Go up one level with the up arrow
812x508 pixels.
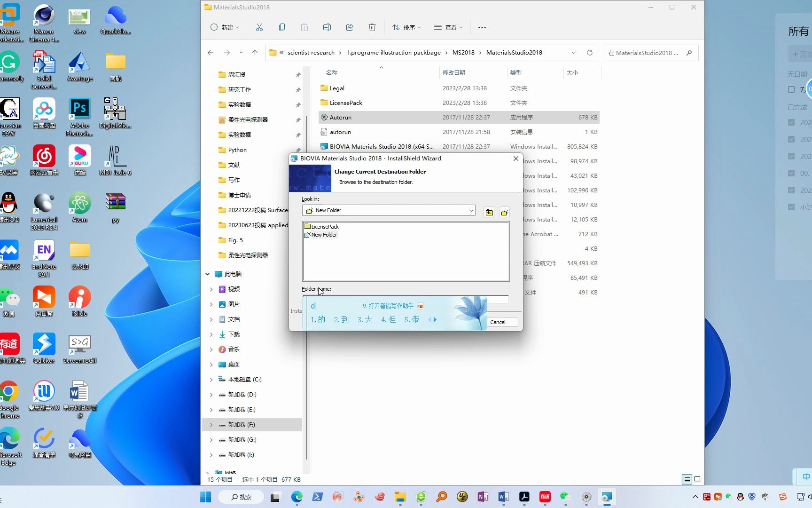click(255, 53)
